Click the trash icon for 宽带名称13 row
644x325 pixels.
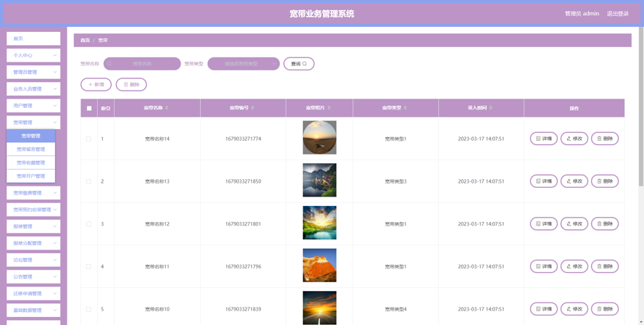coord(599,181)
